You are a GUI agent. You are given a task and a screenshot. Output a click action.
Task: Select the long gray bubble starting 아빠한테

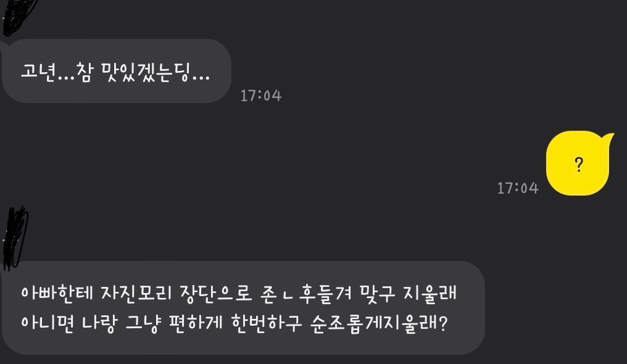(244, 308)
